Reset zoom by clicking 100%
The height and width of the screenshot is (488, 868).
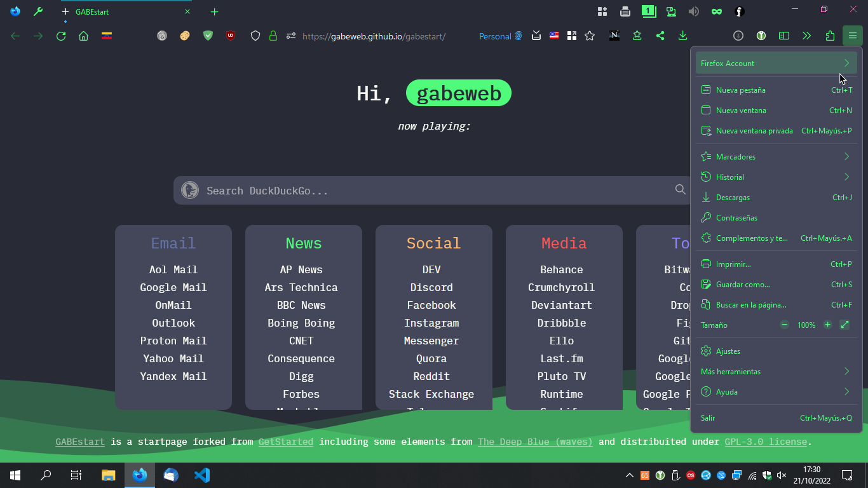pos(806,325)
